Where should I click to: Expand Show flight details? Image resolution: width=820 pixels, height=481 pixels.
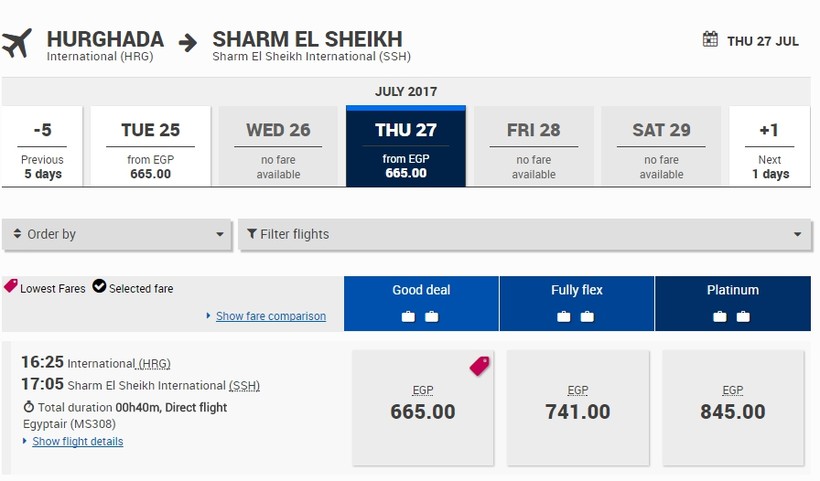pyautogui.click(x=77, y=442)
